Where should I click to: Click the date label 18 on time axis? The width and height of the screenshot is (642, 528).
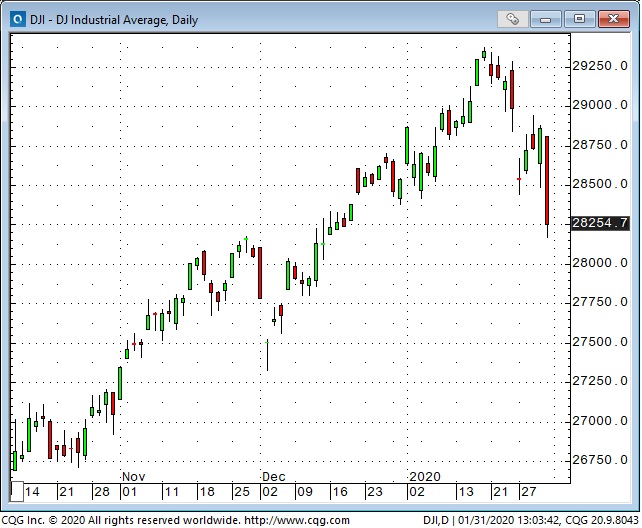[207, 492]
